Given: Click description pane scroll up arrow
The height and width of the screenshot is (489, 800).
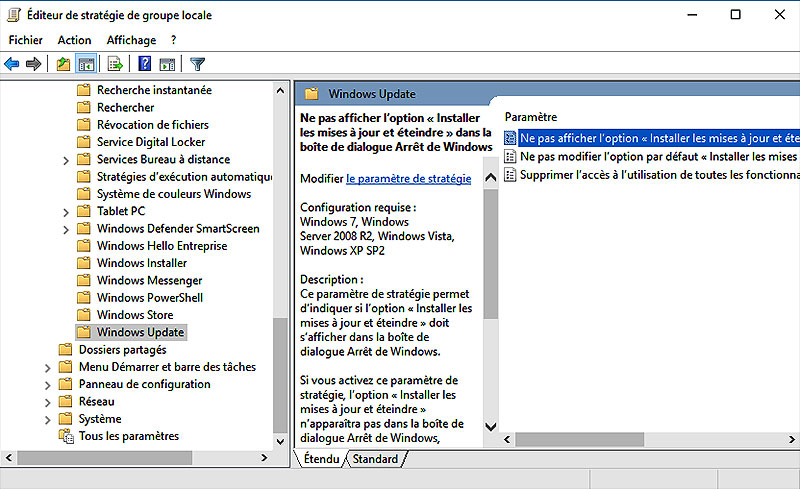Looking at the screenshot, I should point(490,178).
